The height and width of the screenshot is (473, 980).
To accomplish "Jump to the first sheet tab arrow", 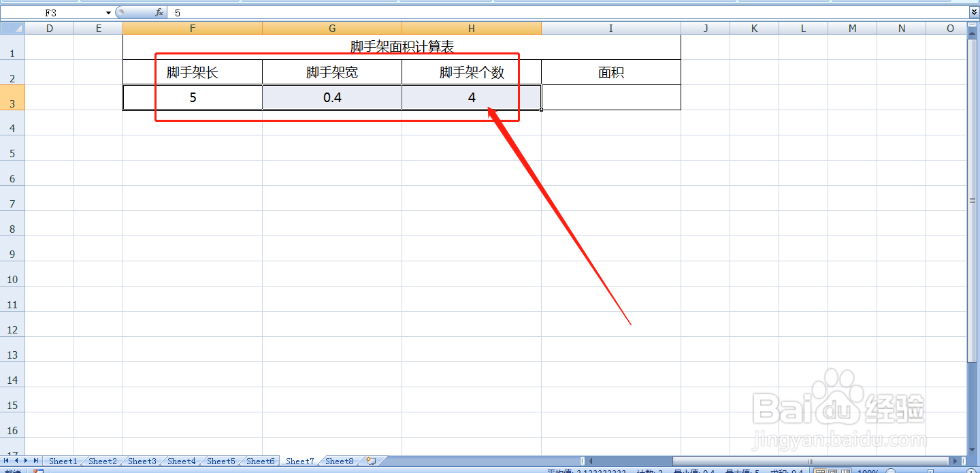I will click(7, 461).
